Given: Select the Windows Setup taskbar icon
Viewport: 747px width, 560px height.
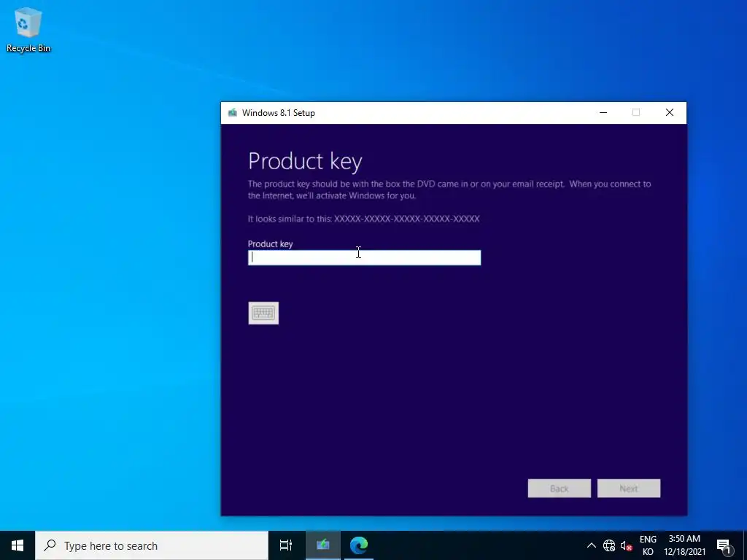Looking at the screenshot, I should click(x=323, y=545).
